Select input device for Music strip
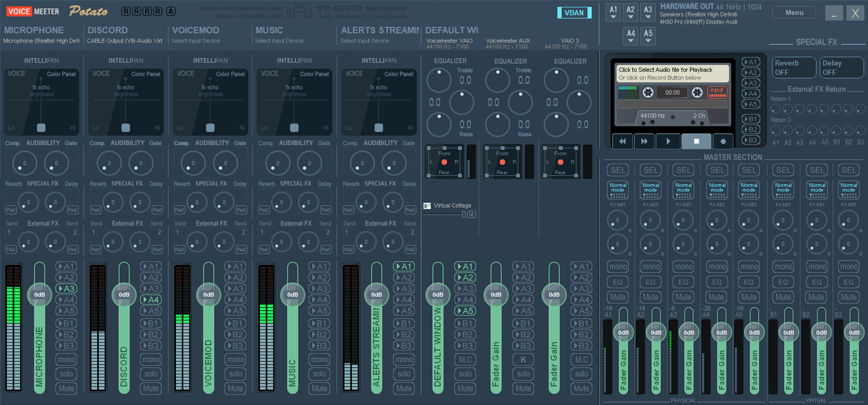The height and width of the screenshot is (405, 868). [x=279, y=41]
